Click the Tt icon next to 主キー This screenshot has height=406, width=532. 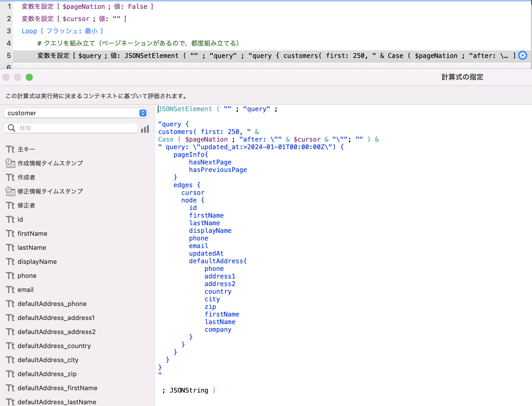click(x=10, y=149)
